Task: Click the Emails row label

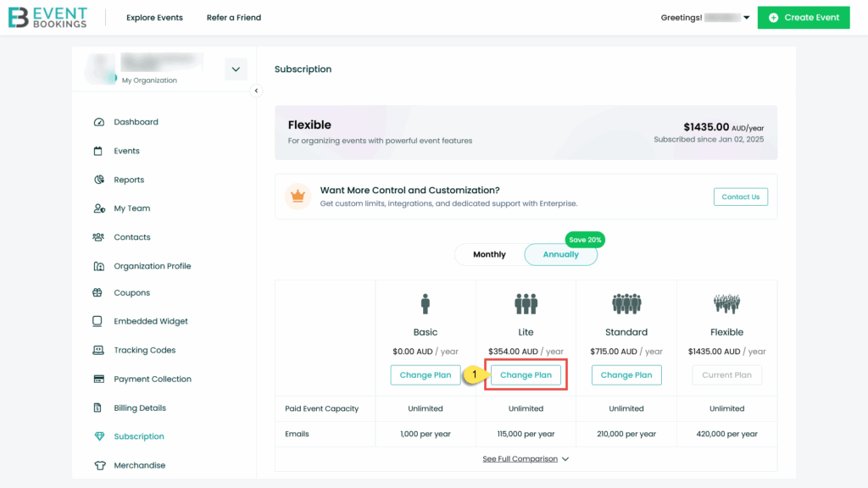Action: [297, 435]
